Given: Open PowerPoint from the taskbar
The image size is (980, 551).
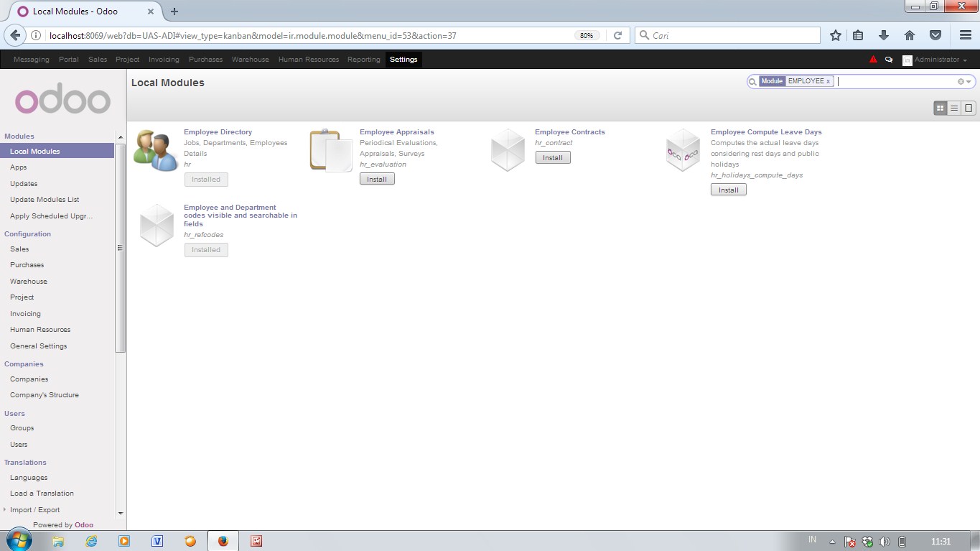Looking at the screenshot, I should (256, 540).
